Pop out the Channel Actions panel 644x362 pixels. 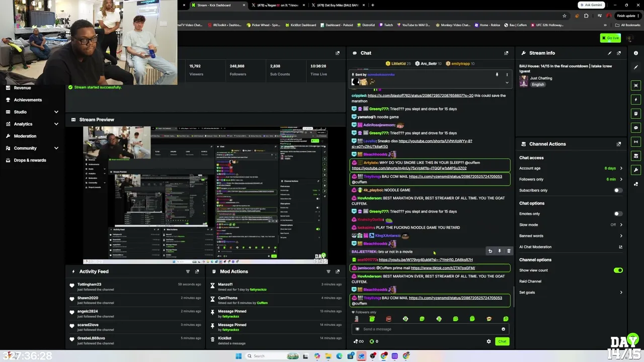click(619, 144)
